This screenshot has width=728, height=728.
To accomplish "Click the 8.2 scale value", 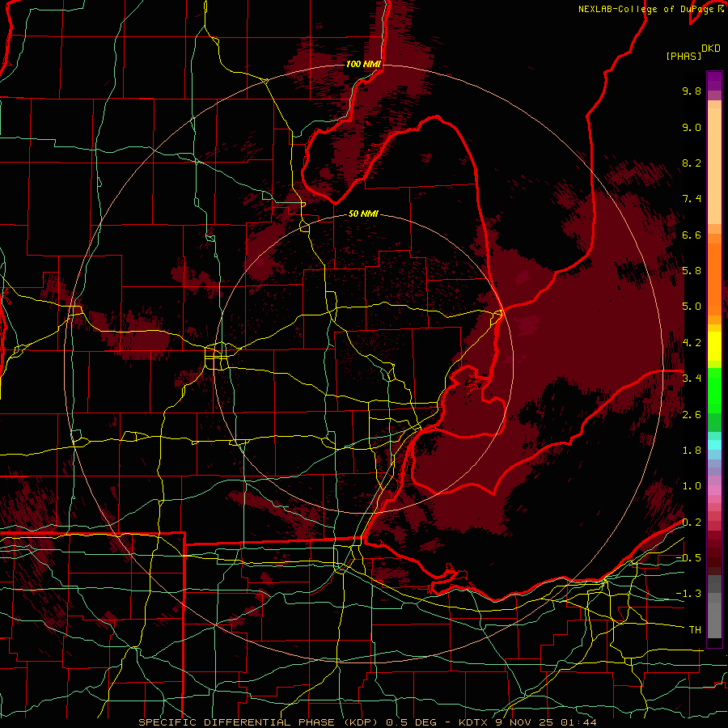I will point(692,163).
